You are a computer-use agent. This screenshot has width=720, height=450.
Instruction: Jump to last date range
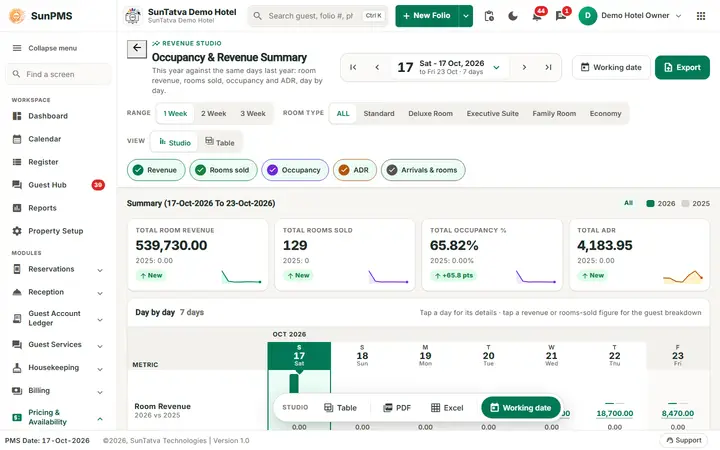point(548,68)
